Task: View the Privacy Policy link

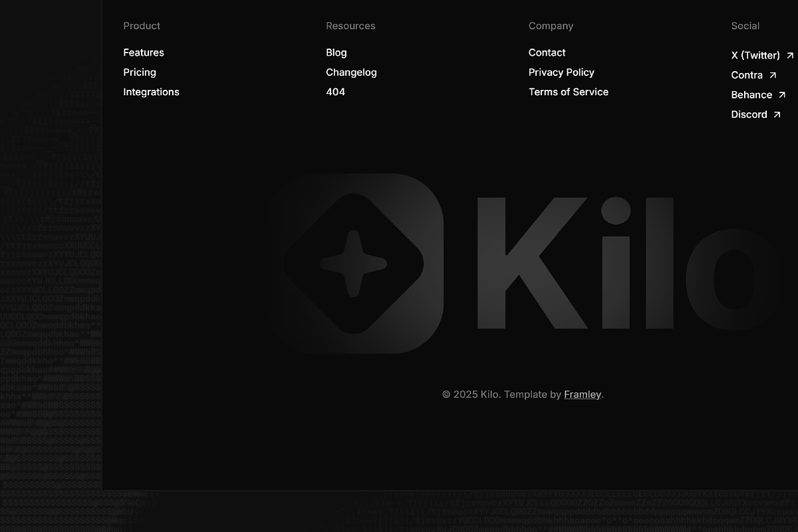Action: point(561,72)
